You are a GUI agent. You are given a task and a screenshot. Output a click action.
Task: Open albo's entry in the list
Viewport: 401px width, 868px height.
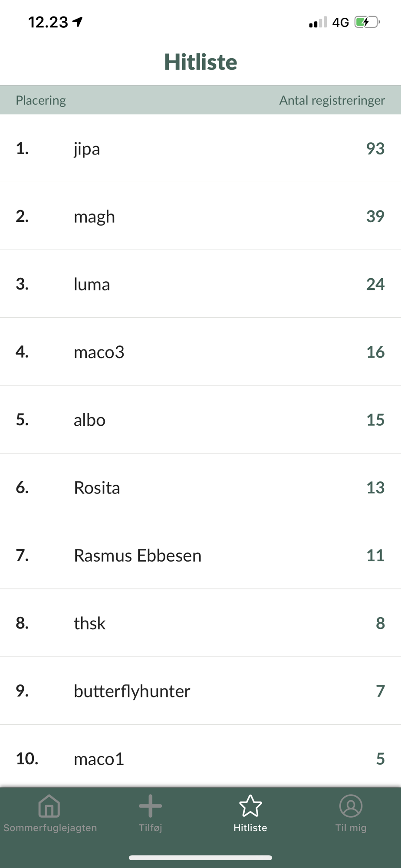pyautogui.click(x=89, y=420)
